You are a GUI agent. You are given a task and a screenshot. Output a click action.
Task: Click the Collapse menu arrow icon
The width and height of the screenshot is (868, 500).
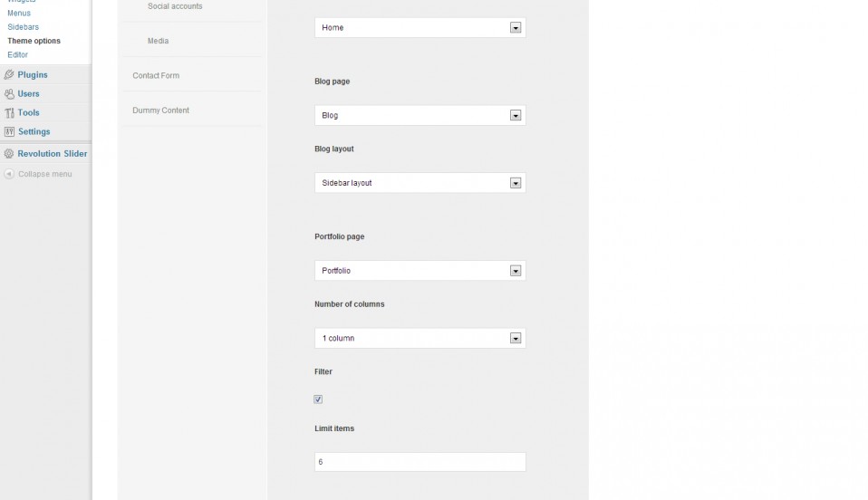9,174
